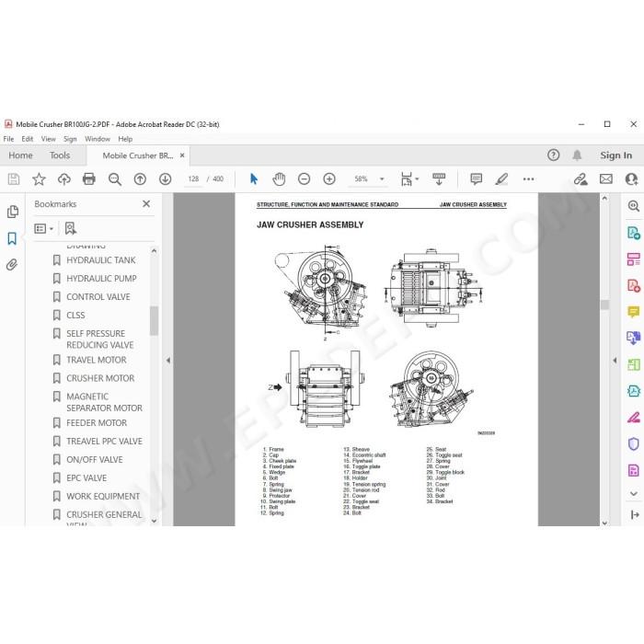The image size is (644, 644).
Task: Zoom out with the minus button
Action: pos(304,179)
